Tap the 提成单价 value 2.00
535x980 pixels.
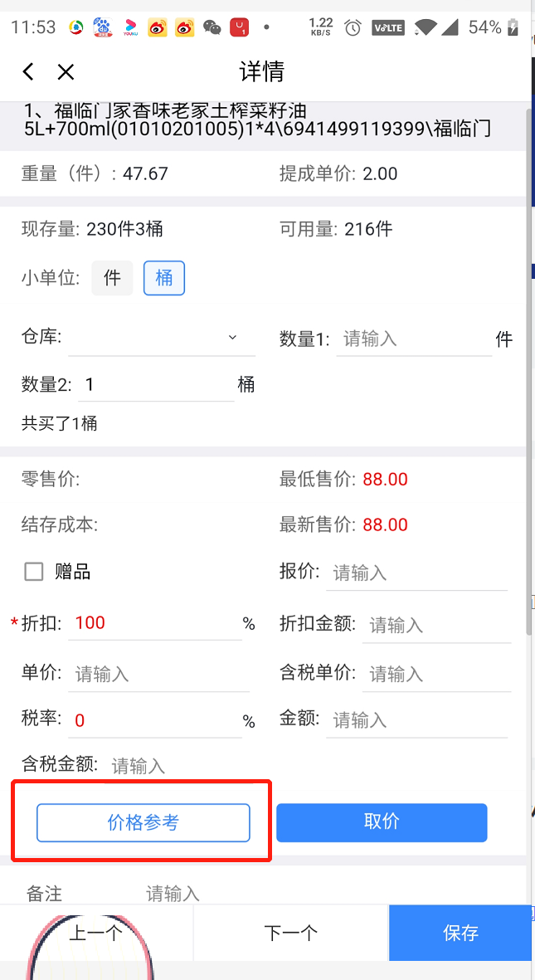coord(380,173)
